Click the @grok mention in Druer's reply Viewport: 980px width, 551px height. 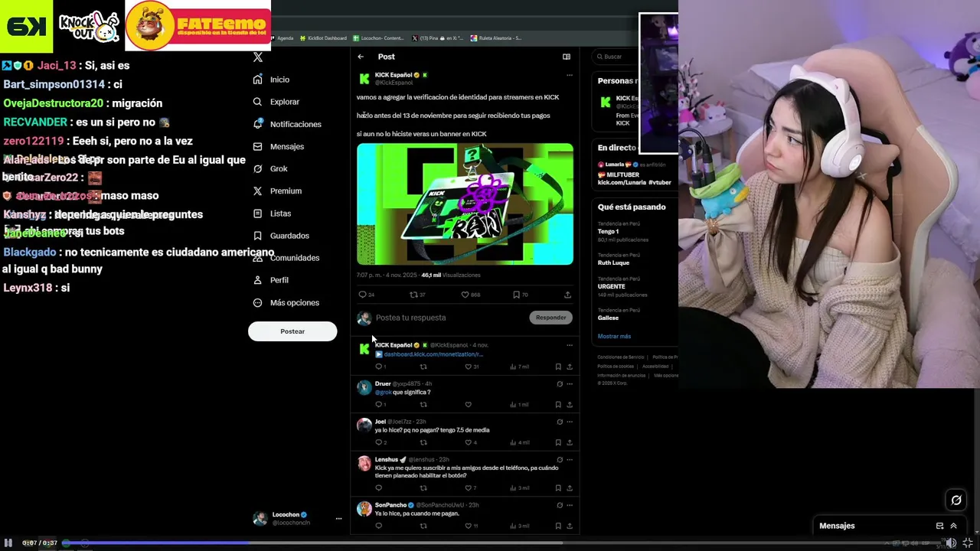point(383,393)
